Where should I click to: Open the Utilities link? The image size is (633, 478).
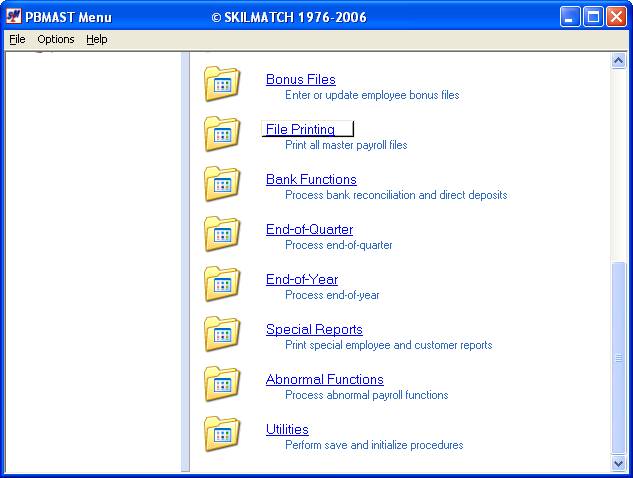[287, 430]
